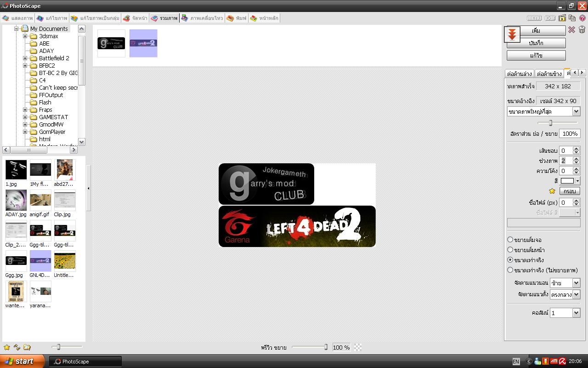The image size is (588, 368).
Task: Expand the Fraps folder node
Action: click(x=25, y=110)
